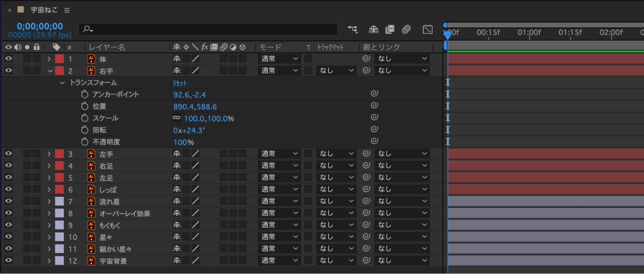This screenshot has height=274, width=644.
Task: Toggle preserve transparency box on 右手 layer
Action: click(308, 70)
